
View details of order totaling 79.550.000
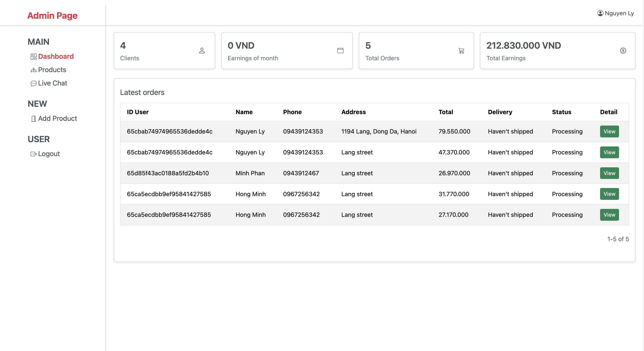tap(609, 131)
